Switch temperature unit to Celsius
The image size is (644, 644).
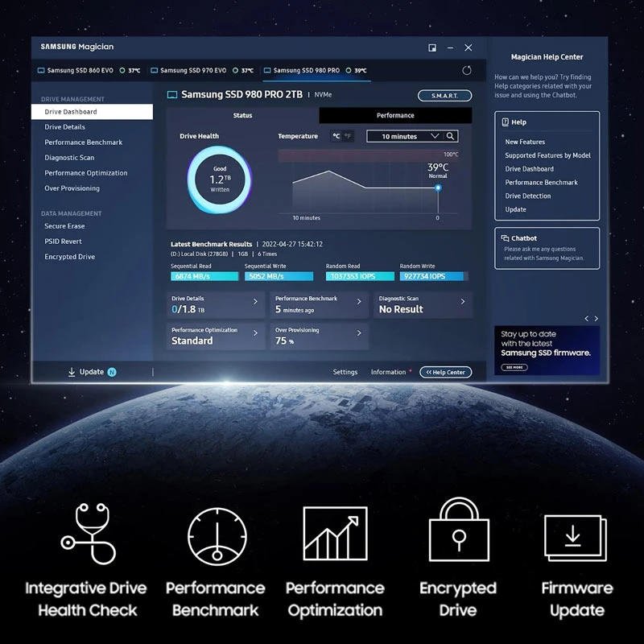tap(336, 136)
